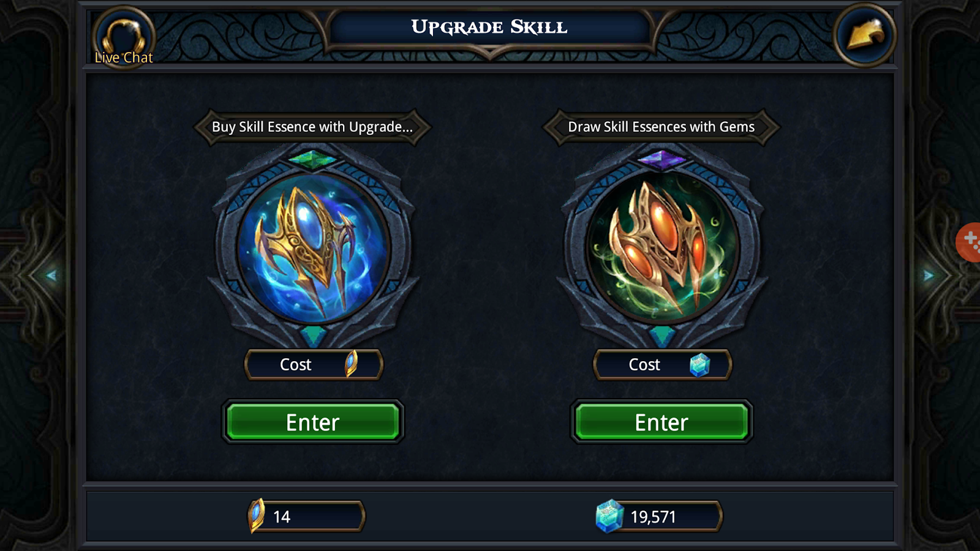Tap the Upgrade Skill title banner
This screenshot has height=551, width=980.
click(489, 28)
